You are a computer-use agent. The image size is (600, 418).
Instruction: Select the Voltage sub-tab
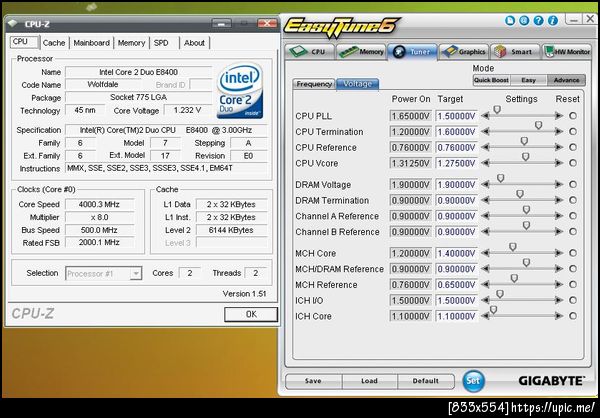357,84
